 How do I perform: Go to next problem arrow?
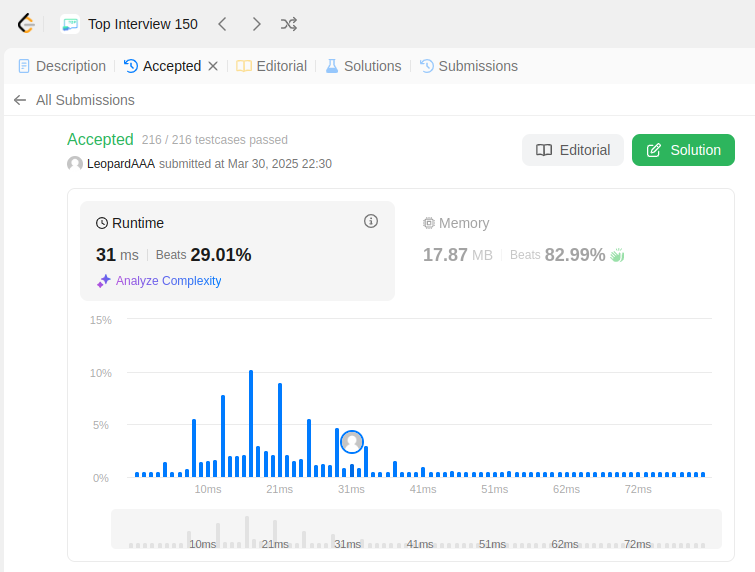point(256,24)
